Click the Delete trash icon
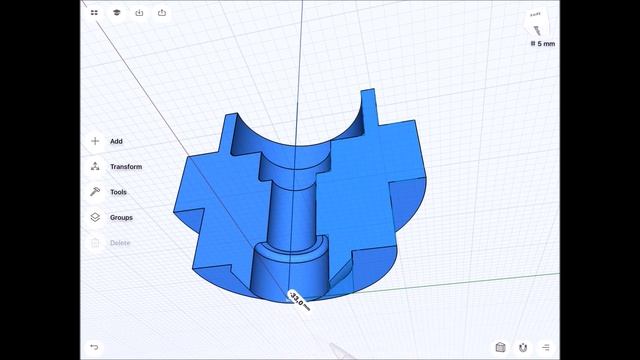 pyautogui.click(x=95, y=243)
